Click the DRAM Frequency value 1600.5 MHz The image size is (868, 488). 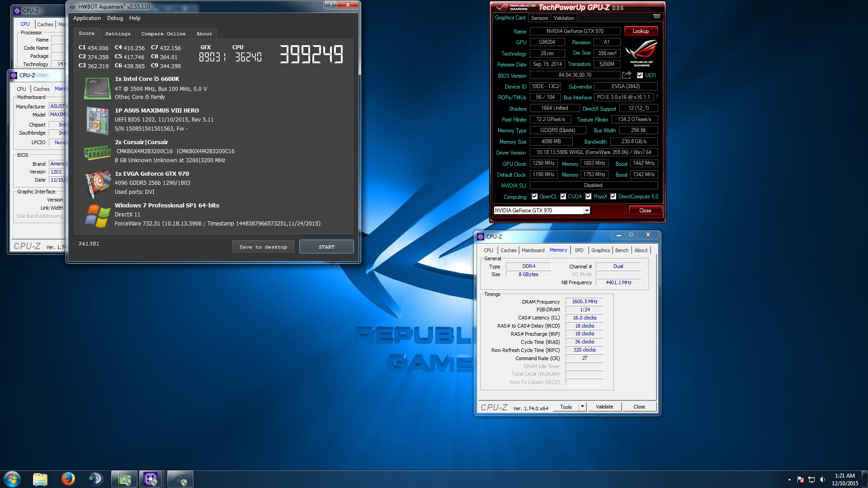[x=585, y=301]
